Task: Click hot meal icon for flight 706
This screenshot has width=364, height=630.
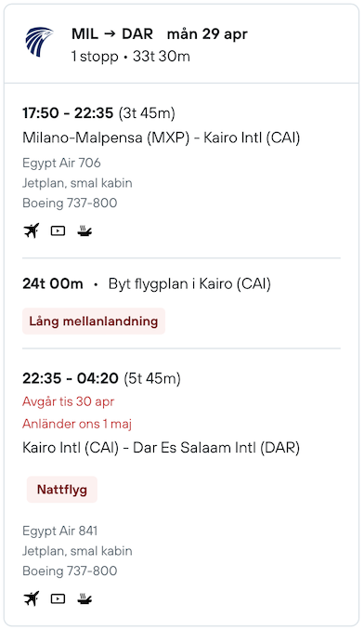Action: tap(84, 230)
